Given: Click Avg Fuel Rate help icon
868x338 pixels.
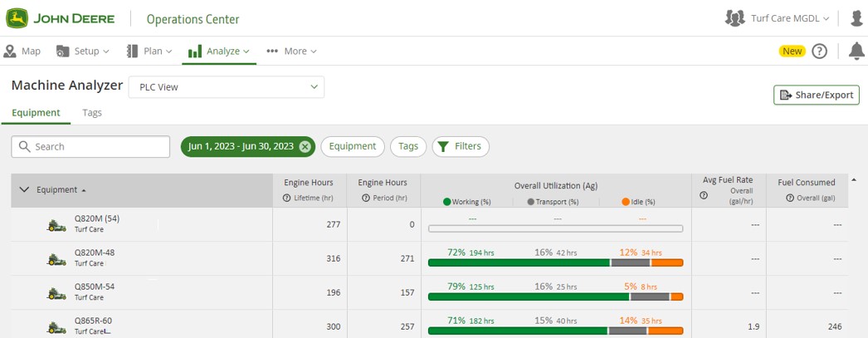Looking at the screenshot, I should [x=704, y=195].
